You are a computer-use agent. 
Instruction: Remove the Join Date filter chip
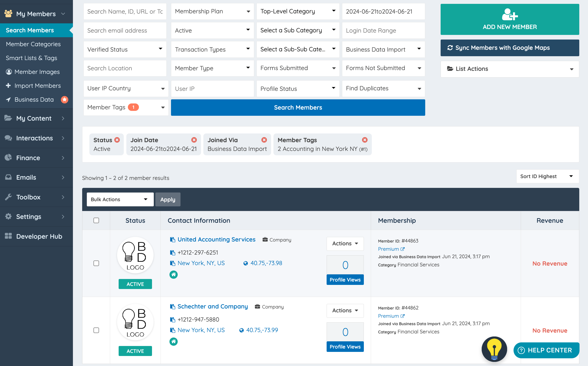click(x=194, y=140)
